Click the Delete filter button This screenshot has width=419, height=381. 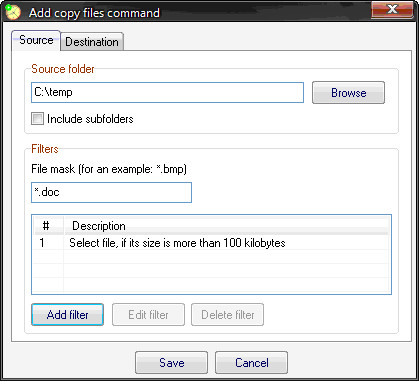tap(228, 315)
